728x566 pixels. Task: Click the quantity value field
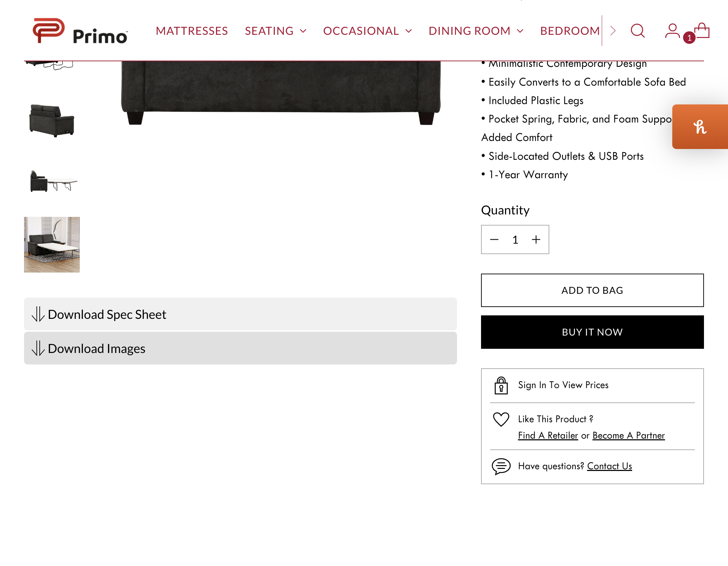coord(515,239)
